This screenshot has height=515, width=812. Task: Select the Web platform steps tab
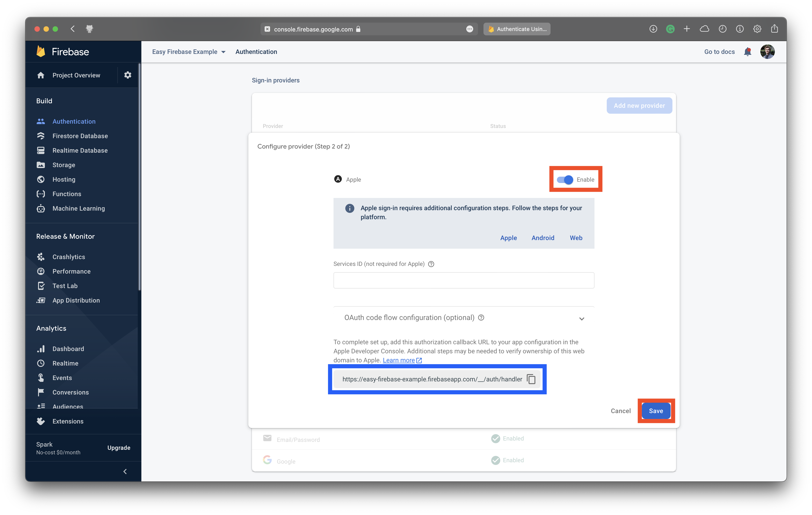click(x=576, y=238)
